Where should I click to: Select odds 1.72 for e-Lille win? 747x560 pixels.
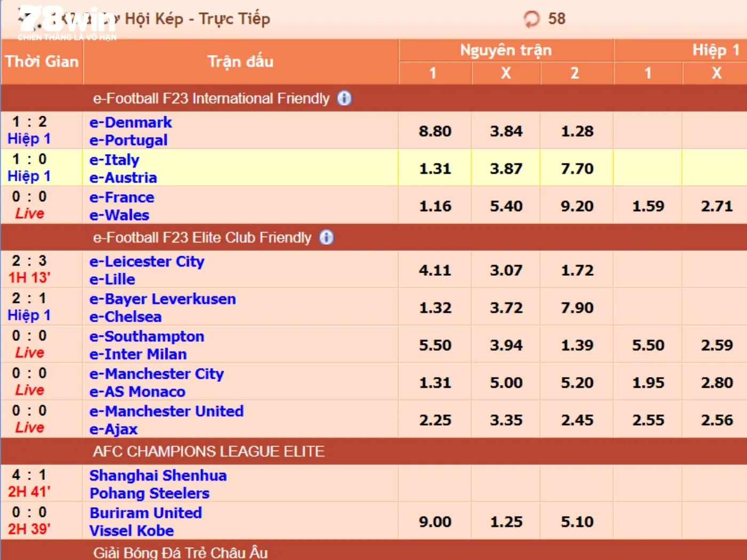point(577,270)
